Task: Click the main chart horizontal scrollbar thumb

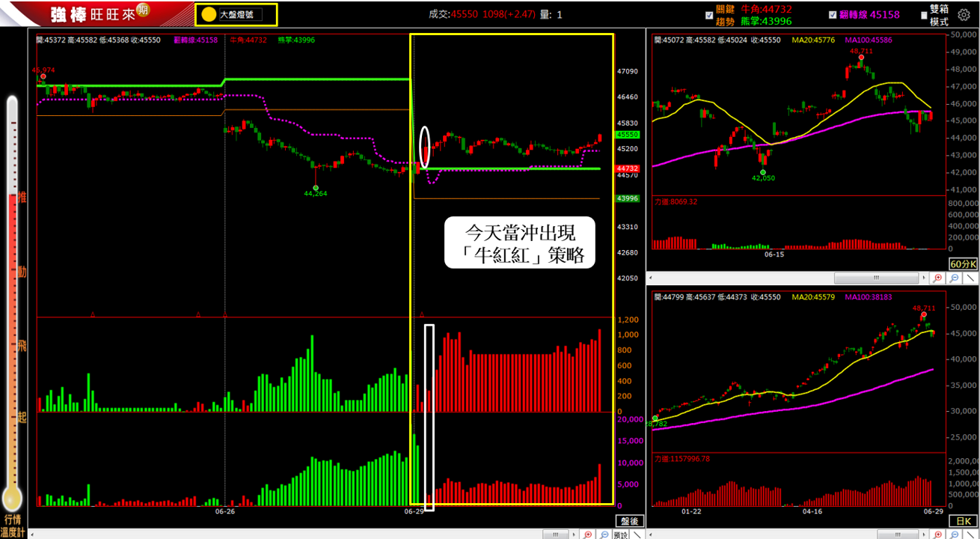Action: pyautogui.click(x=556, y=535)
